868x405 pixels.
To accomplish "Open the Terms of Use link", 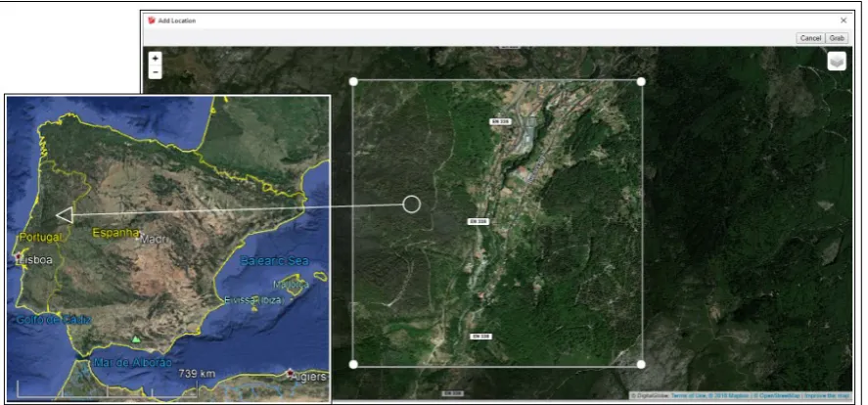I will coord(689,395).
